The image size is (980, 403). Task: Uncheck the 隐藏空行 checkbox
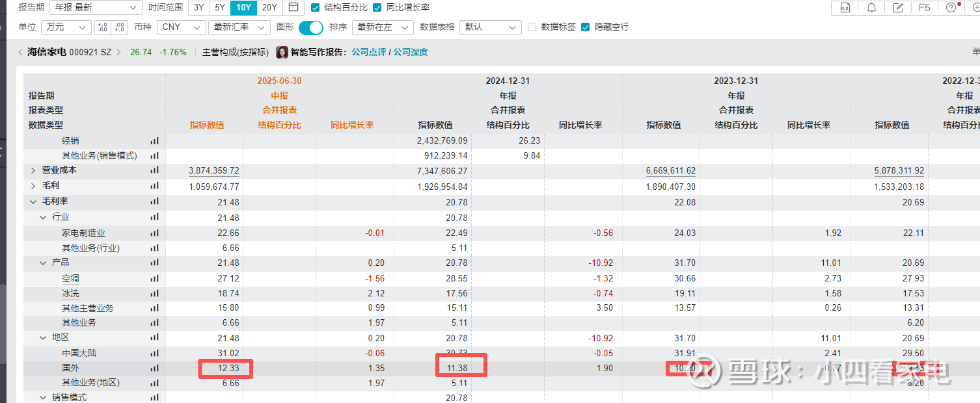(585, 27)
